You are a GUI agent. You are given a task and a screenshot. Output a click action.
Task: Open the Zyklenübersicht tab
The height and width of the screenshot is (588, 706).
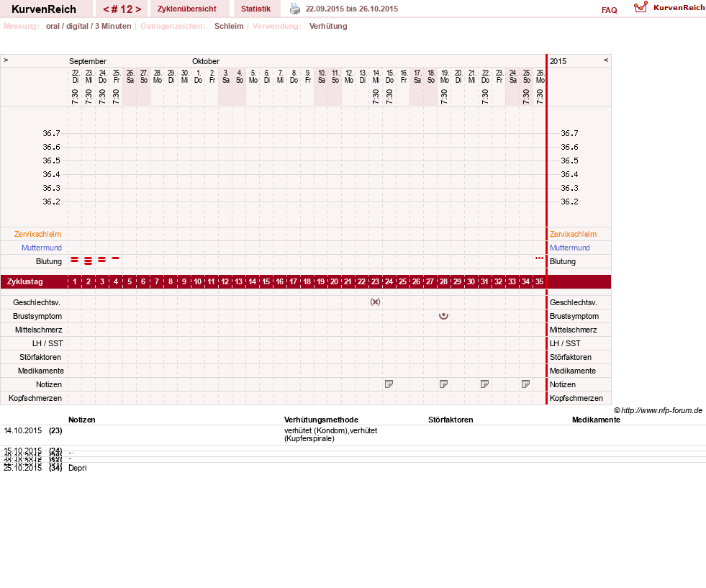187,9
